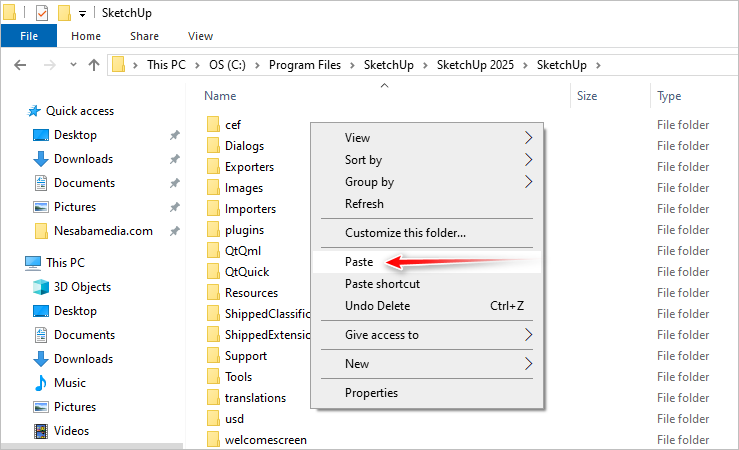Click the Back navigation arrow
The height and width of the screenshot is (450, 739).
click(x=20, y=65)
